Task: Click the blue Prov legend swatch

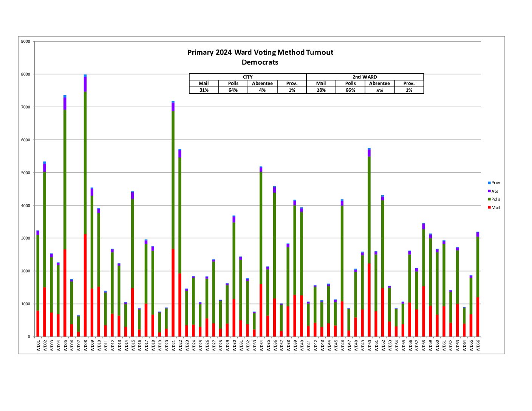Action: (x=489, y=183)
